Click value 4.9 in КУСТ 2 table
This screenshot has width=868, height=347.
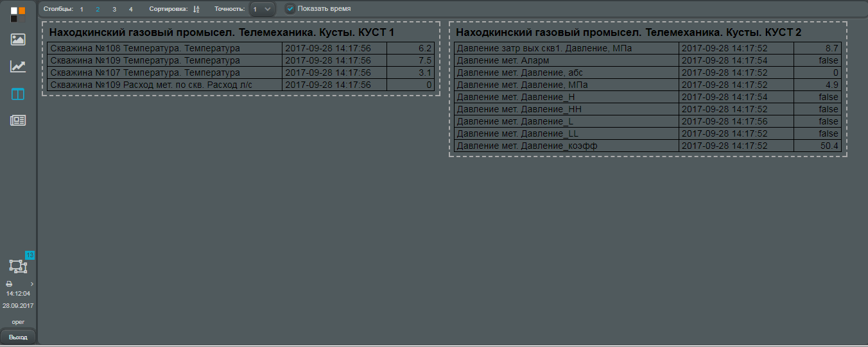point(832,85)
